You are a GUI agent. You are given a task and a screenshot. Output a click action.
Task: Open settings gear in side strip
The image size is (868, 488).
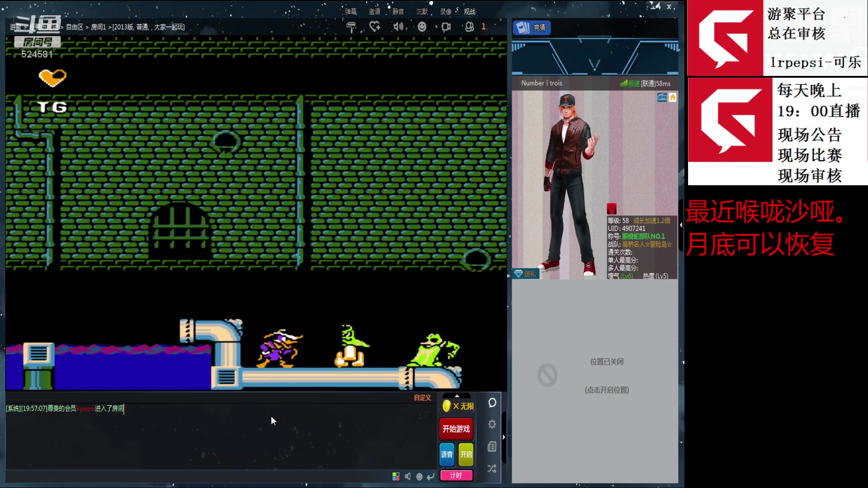492,424
